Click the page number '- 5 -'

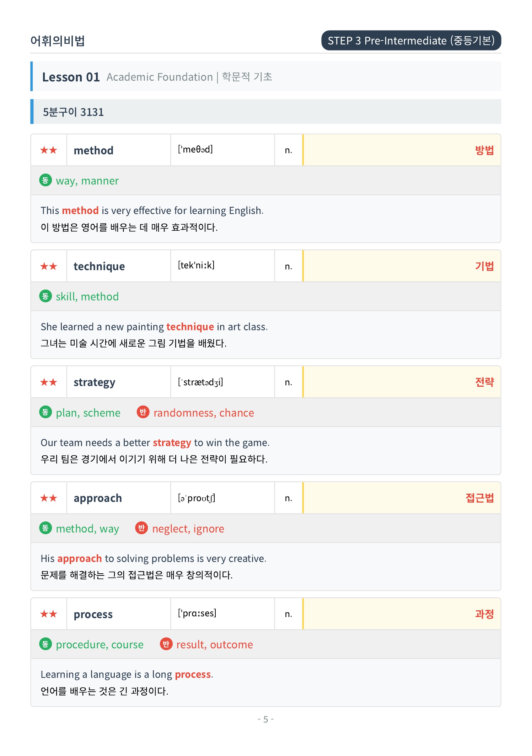tap(265, 719)
